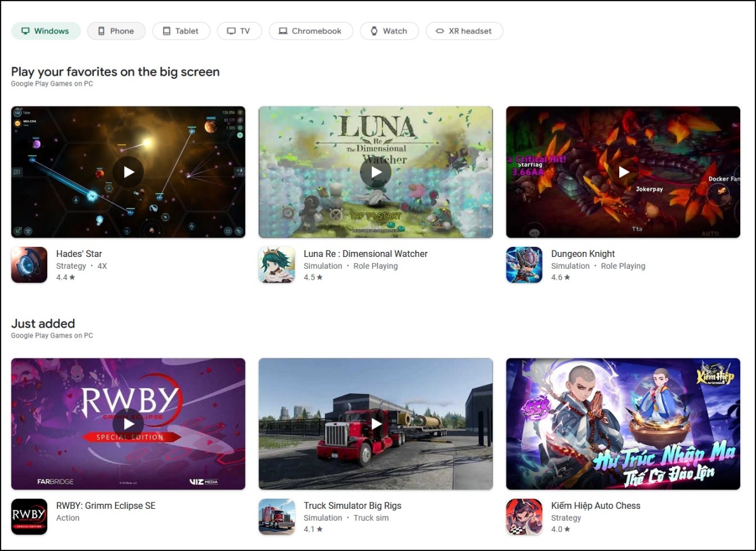The width and height of the screenshot is (756, 551).
Task: Play the Luna Re preview video
Action: pyautogui.click(x=376, y=172)
